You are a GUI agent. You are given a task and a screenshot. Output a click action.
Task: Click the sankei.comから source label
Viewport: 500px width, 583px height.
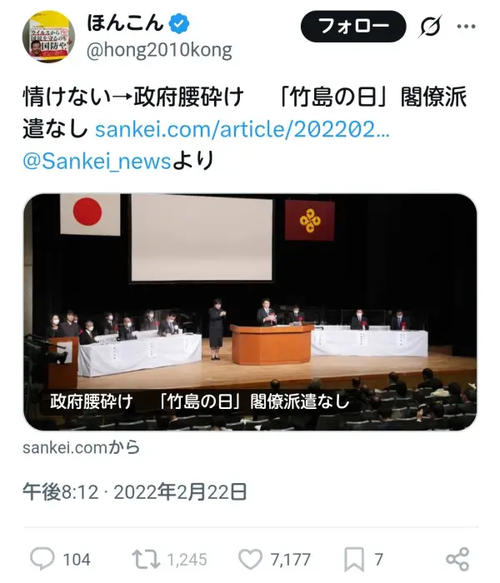point(81,447)
